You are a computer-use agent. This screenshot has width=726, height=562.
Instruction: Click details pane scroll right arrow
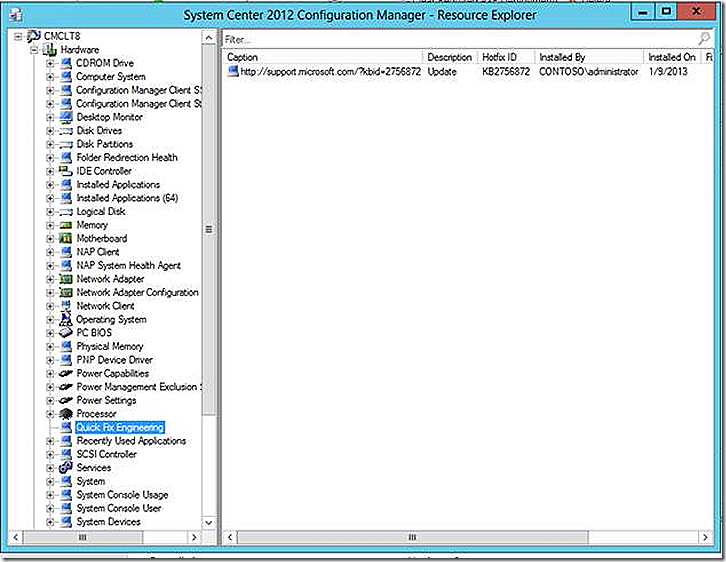coord(705,537)
